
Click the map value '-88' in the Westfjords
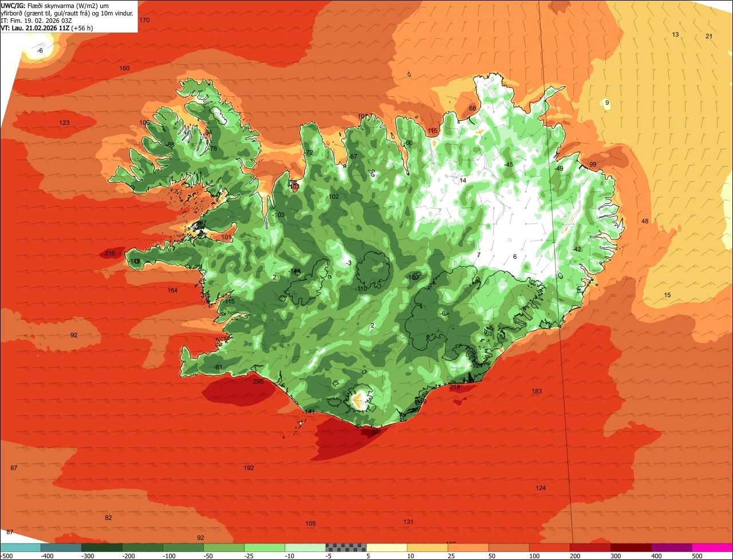[170, 144]
